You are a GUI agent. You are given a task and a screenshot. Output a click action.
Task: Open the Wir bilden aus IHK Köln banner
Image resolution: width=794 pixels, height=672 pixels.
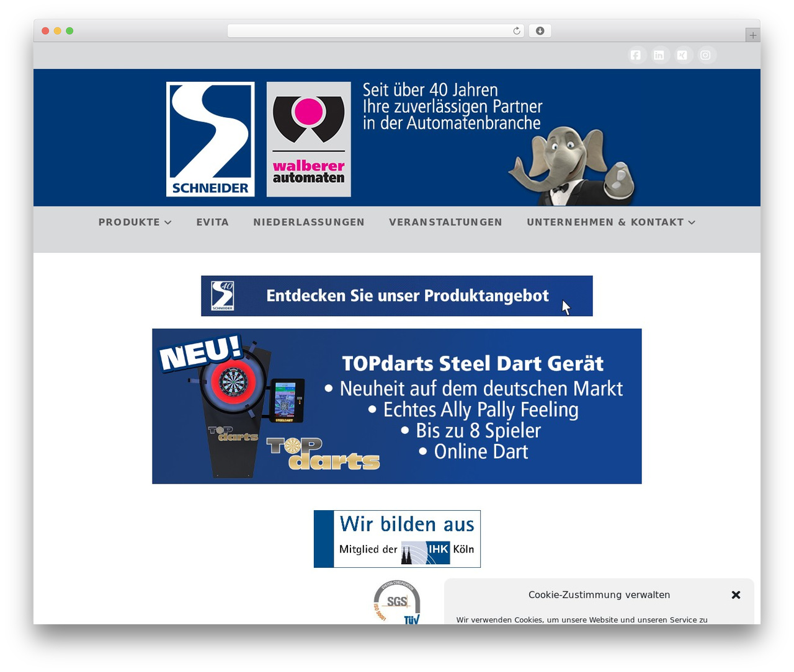click(x=397, y=539)
